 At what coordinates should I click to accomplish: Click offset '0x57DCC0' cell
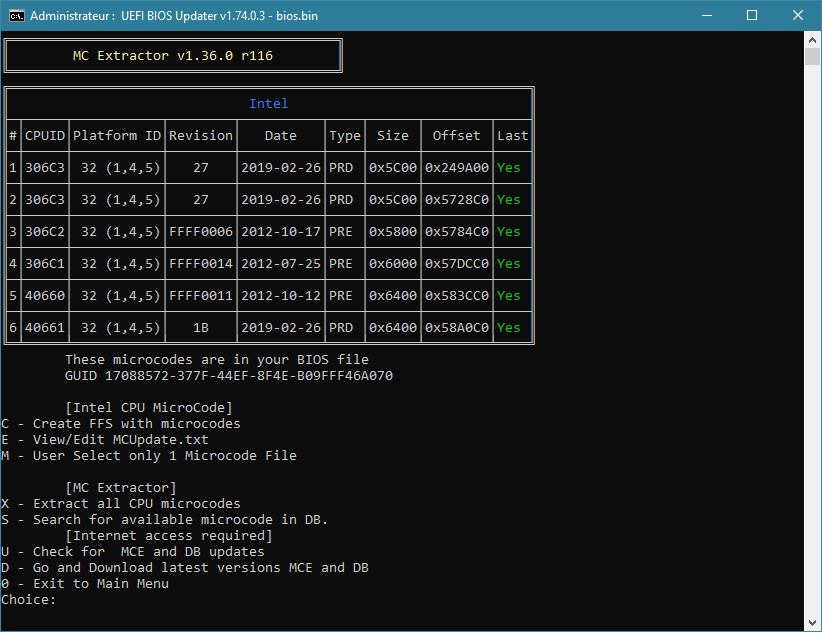457,264
